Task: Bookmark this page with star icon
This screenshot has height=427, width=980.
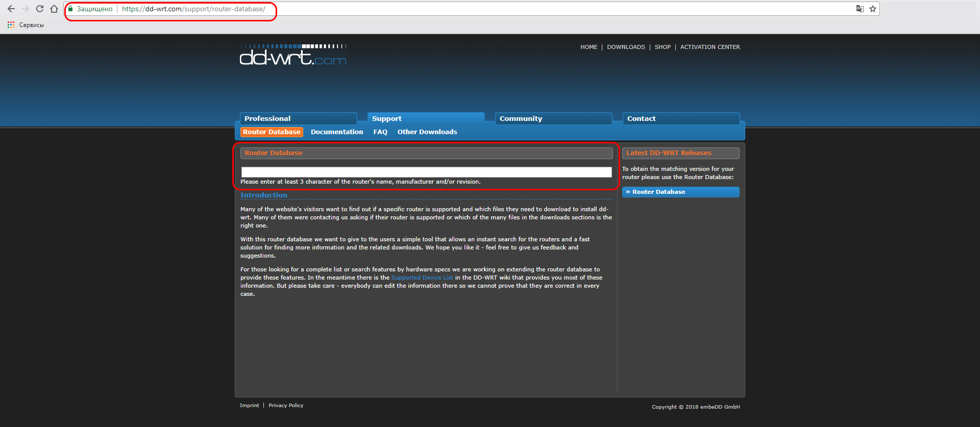Action: click(873, 9)
